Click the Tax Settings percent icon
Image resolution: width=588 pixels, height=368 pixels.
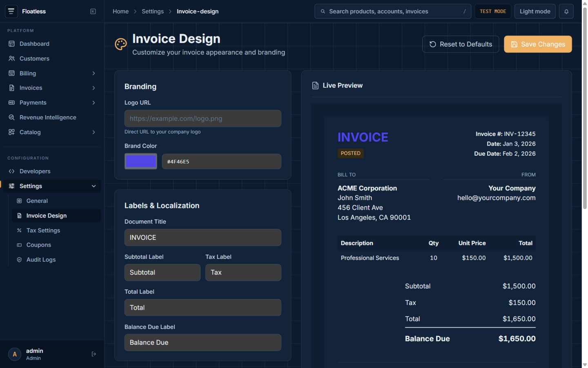19,230
